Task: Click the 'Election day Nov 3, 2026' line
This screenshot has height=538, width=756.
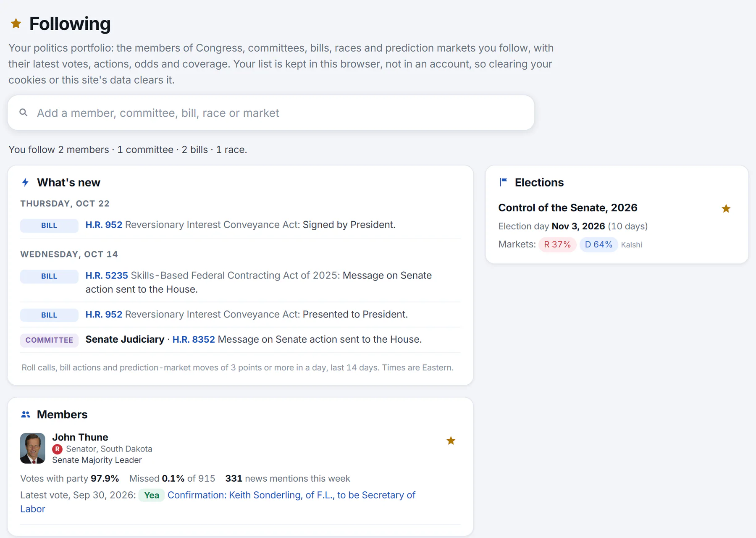Action: (573, 226)
